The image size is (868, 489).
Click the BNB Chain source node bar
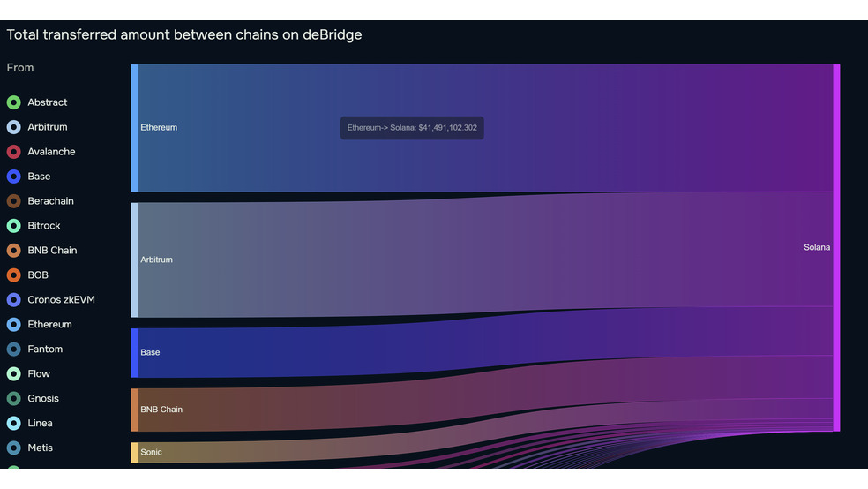[134, 410]
